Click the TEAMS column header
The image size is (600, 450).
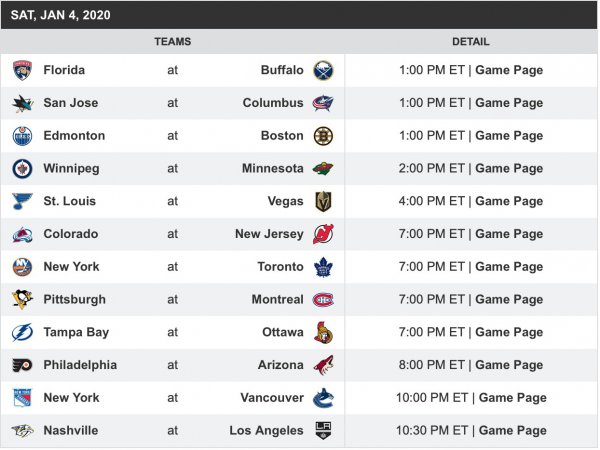click(x=172, y=42)
